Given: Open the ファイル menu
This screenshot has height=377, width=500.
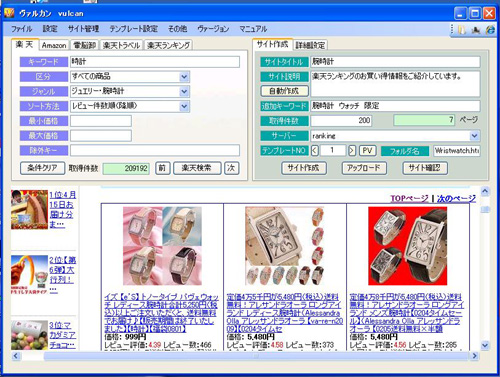Looking at the screenshot, I should click(x=21, y=29).
